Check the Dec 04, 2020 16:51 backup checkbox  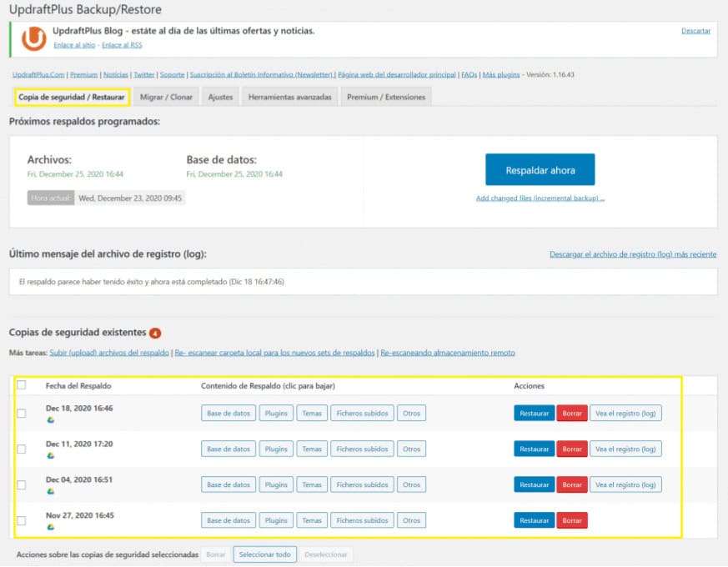coord(22,484)
